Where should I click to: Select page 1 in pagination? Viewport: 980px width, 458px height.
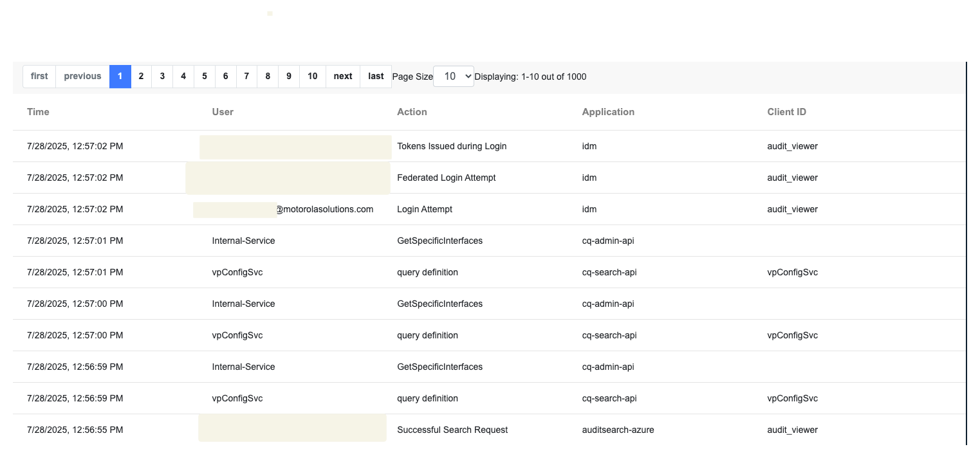click(x=120, y=77)
